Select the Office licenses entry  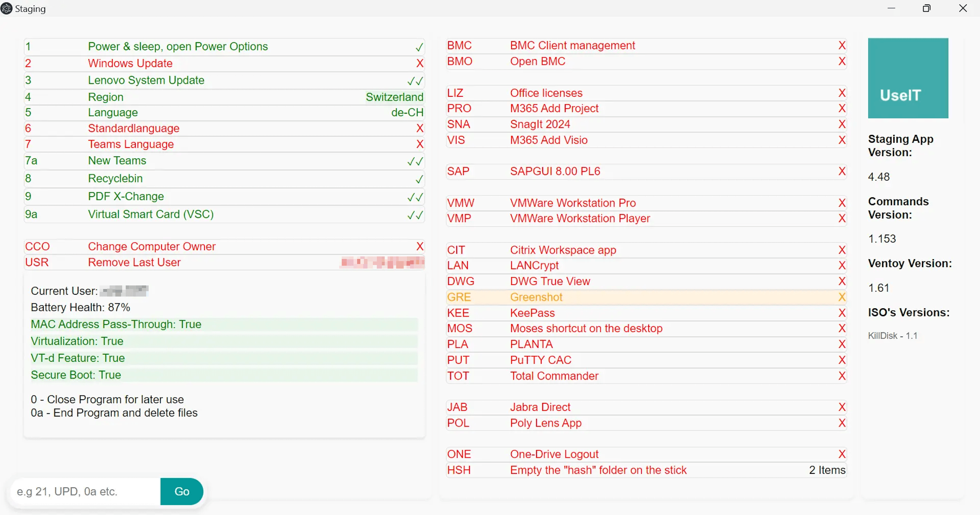click(646, 93)
